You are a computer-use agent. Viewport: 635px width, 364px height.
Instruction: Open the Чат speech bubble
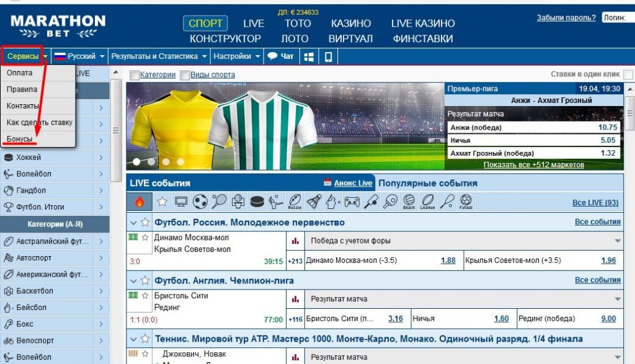[x=281, y=56]
